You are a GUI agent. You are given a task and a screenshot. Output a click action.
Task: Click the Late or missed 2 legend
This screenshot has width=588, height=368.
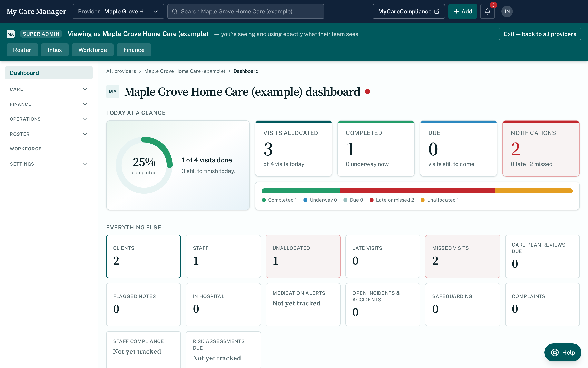[392, 200]
